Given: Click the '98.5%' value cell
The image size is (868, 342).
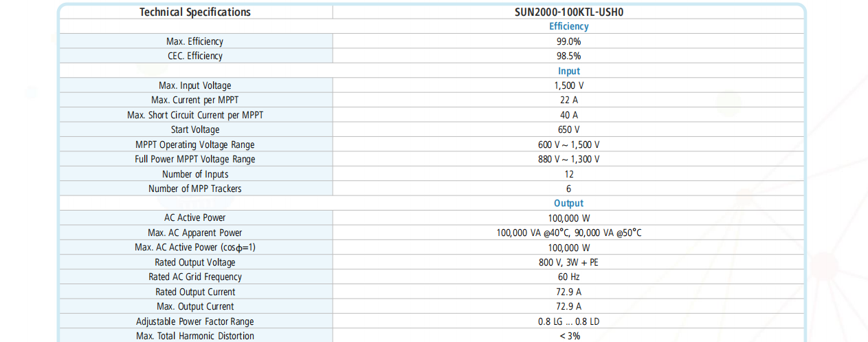Looking at the screenshot, I should pyautogui.click(x=569, y=56).
